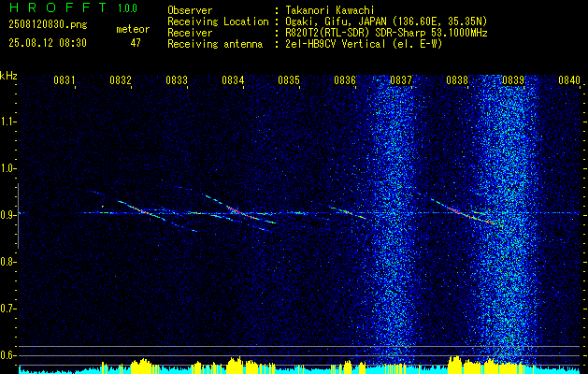Select the file name 2508120830.png
This screenshot has width=588, height=374.
[48, 25]
